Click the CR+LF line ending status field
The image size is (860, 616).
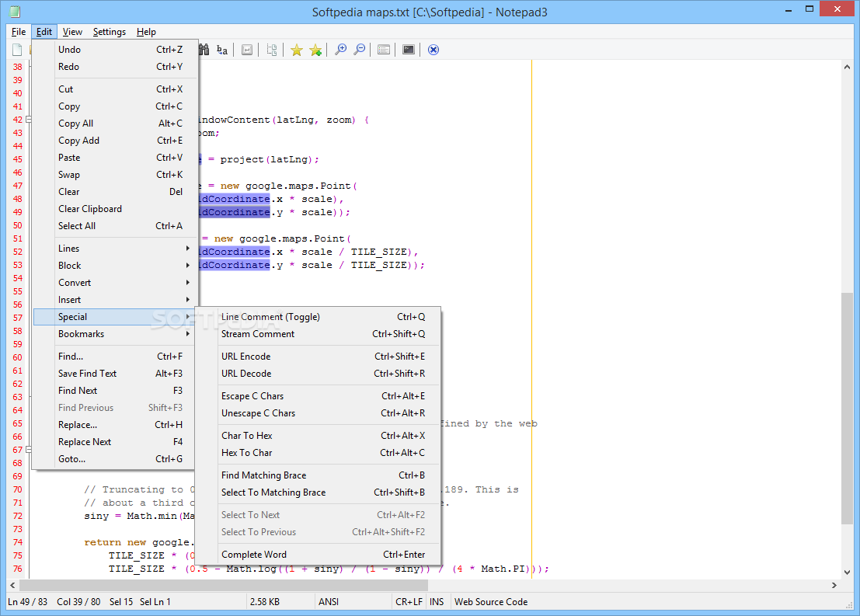click(x=409, y=602)
